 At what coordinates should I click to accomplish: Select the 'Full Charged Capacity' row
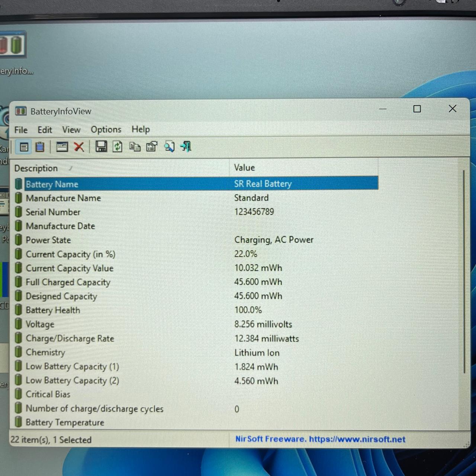[196, 282]
